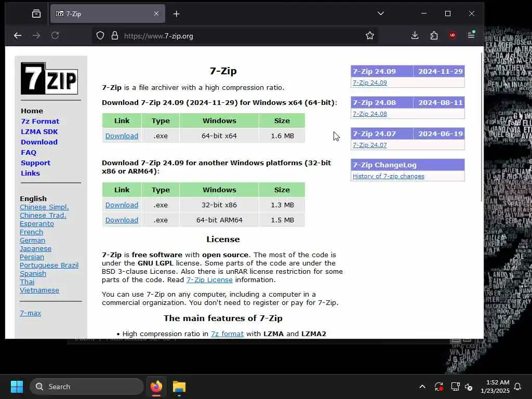Go to the Download page in sidebar

tap(39, 142)
